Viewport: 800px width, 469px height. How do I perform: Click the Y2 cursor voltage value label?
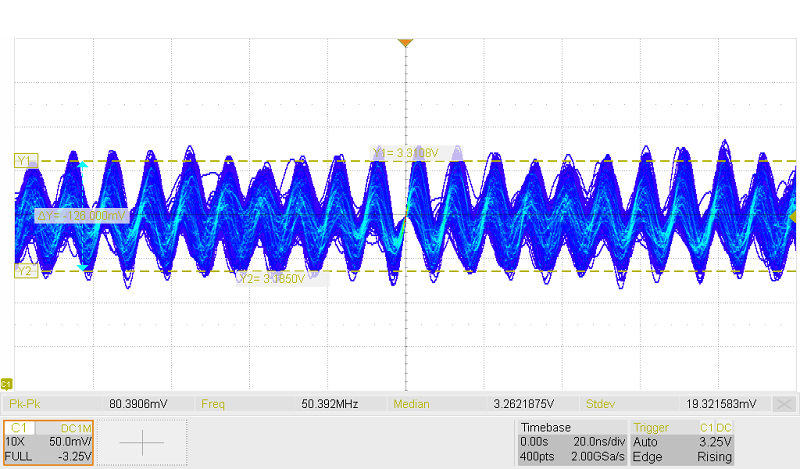click(283, 279)
